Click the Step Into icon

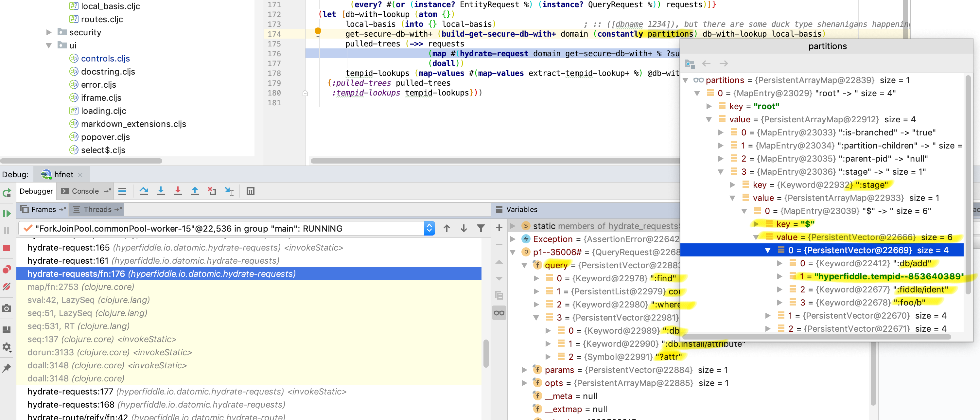click(161, 191)
